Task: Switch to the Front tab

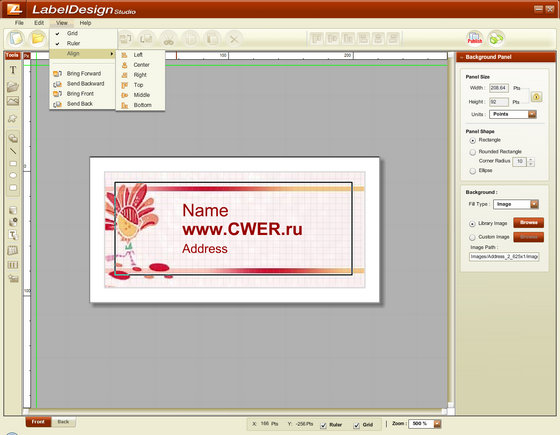Action: pyautogui.click(x=38, y=422)
